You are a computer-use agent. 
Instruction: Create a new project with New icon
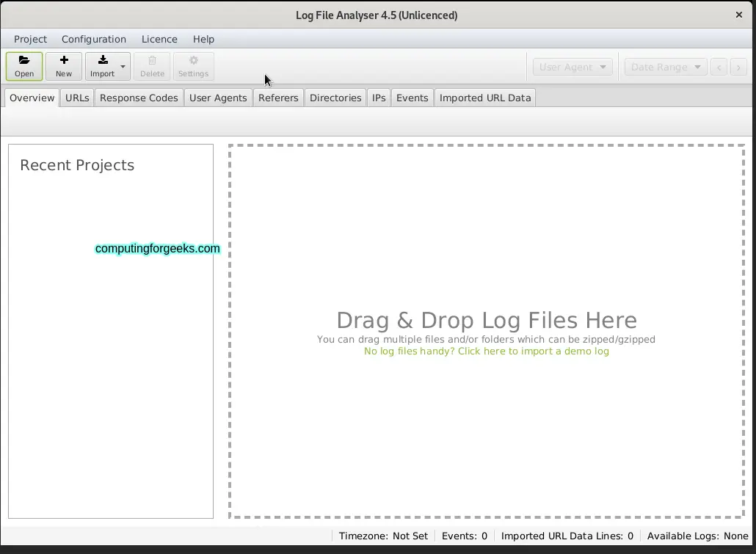[64, 61]
